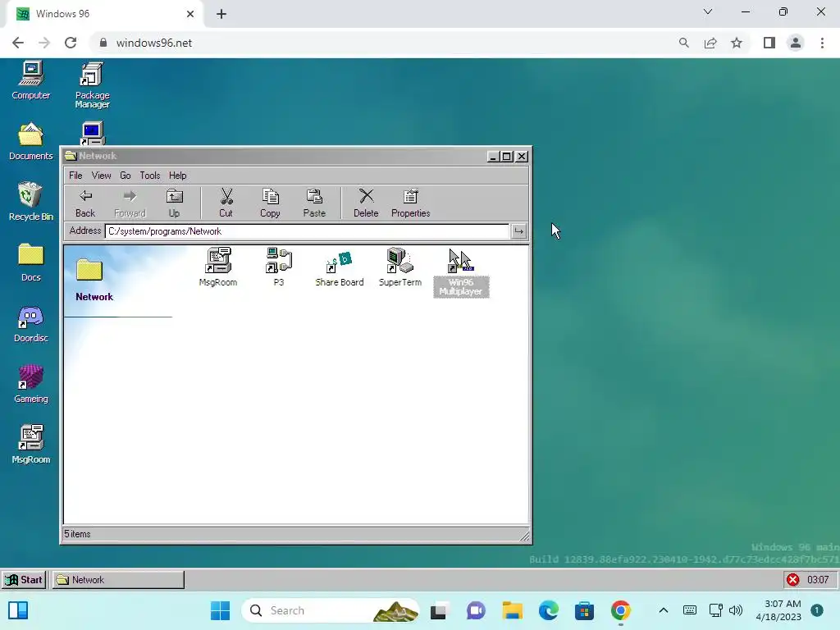Open the File menu
The height and width of the screenshot is (630, 840).
point(75,176)
